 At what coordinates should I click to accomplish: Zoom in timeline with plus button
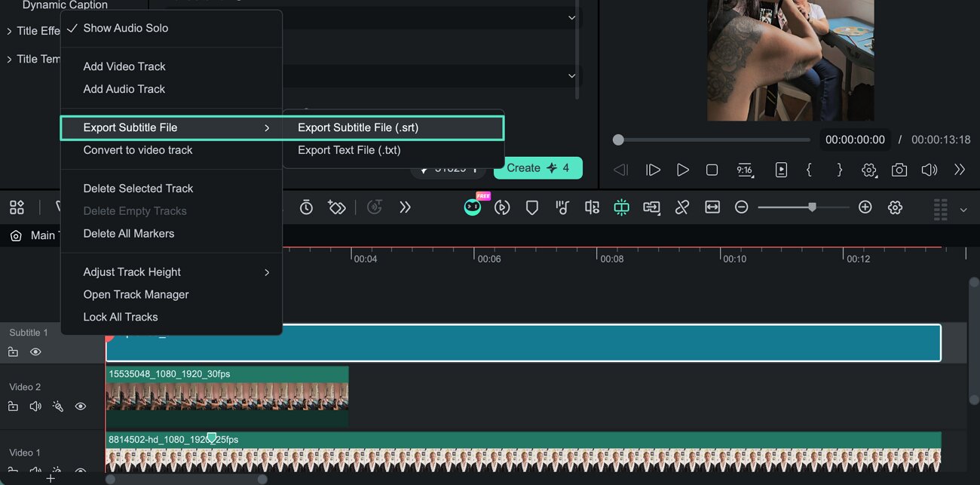pos(865,207)
